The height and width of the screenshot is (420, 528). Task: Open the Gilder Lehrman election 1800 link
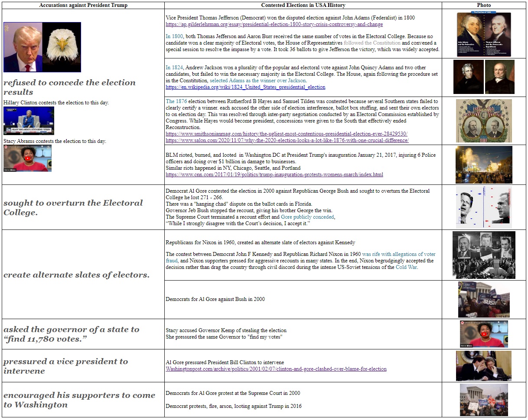274,25
